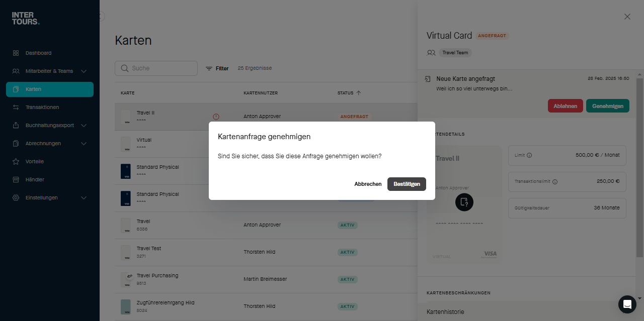Click the Transaktionen arrows icon
The width and height of the screenshot is (644, 321).
point(16,107)
